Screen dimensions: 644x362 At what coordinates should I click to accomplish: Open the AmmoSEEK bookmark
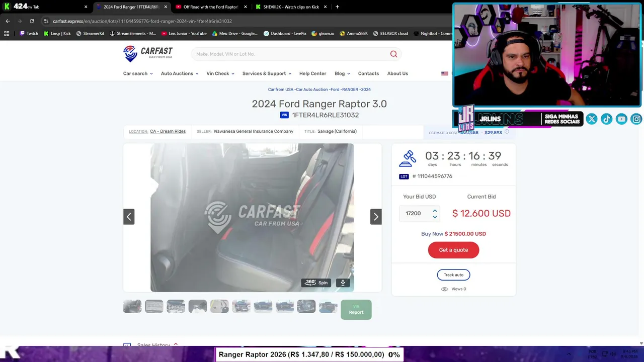click(x=354, y=34)
